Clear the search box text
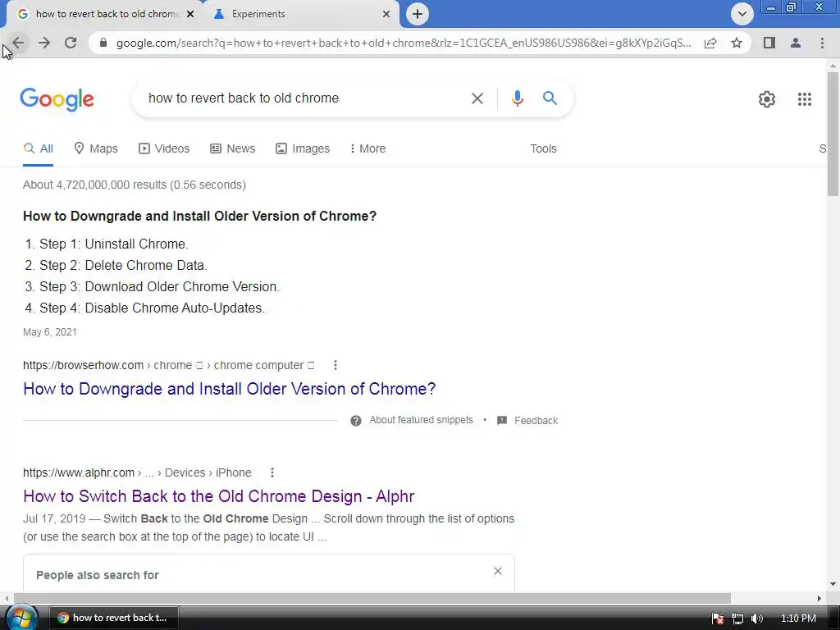The height and width of the screenshot is (630, 840). tap(477, 98)
